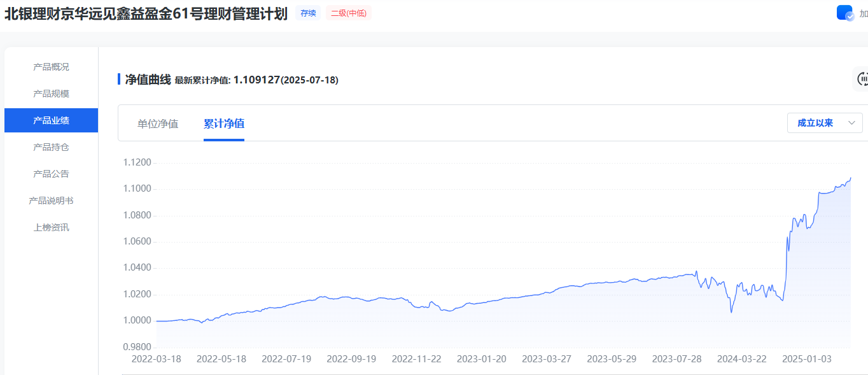Click the 1.0800 y-axis label
This screenshot has width=868, height=375.
[137, 215]
